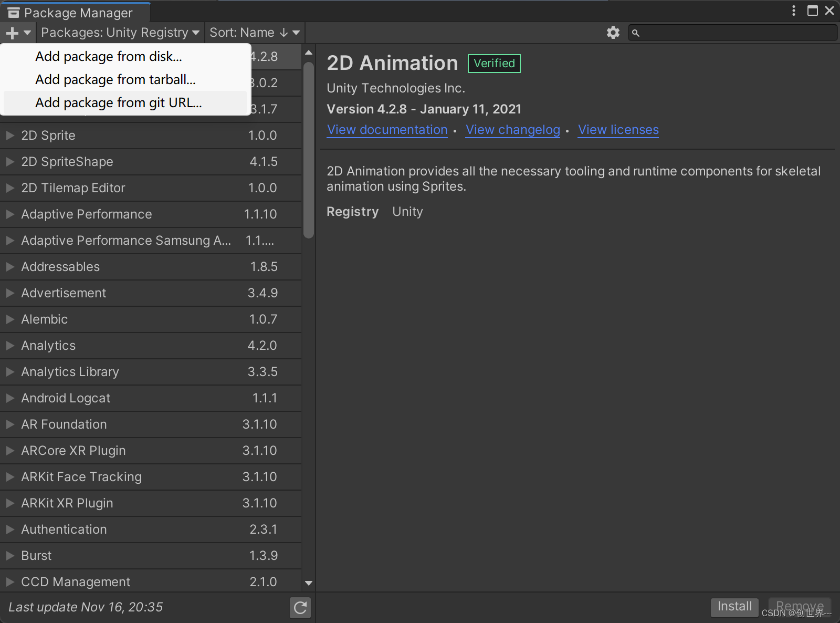Open the Packages: Unity Registry dropdown
Screen dimensions: 840x623
120,32
